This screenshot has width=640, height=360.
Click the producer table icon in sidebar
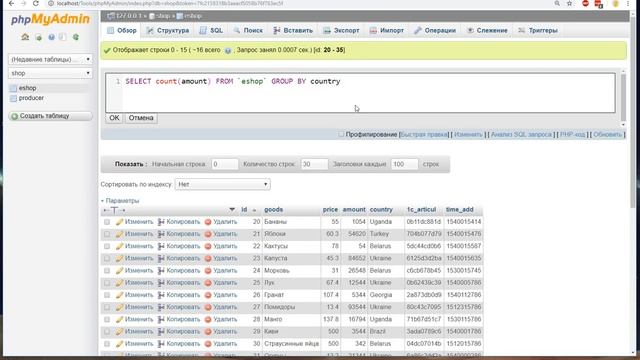coord(13,98)
